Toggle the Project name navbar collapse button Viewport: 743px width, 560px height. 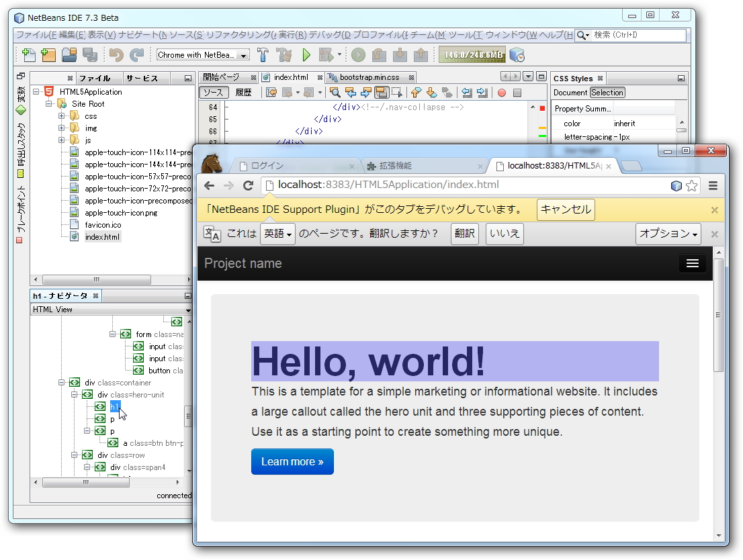(x=693, y=263)
